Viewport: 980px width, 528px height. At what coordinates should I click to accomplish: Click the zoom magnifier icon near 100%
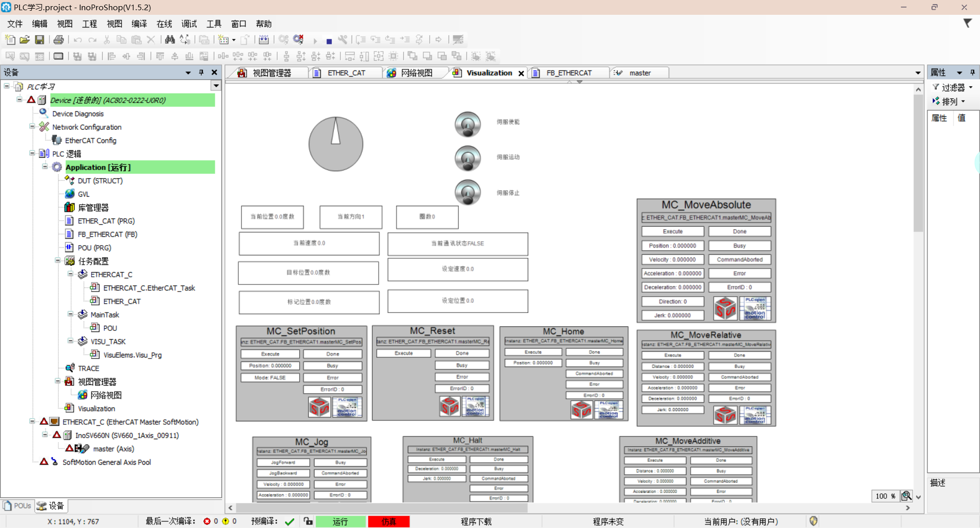pos(906,496)
